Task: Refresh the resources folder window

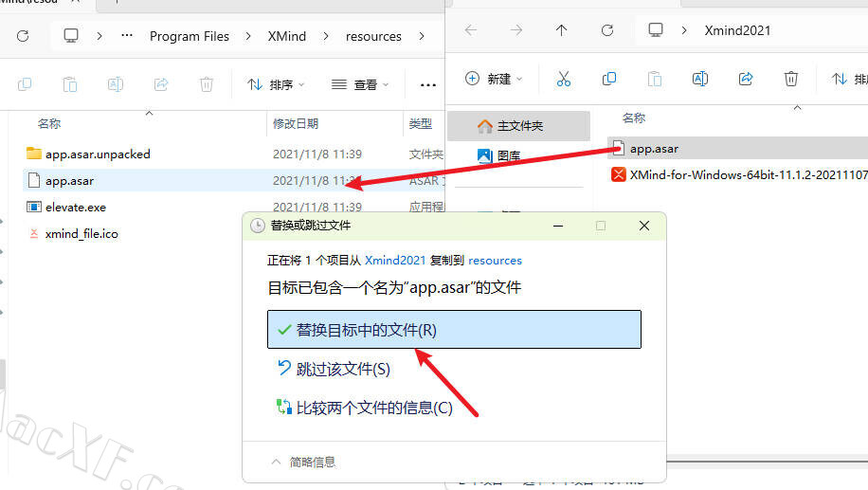Action: click(23, 36)
